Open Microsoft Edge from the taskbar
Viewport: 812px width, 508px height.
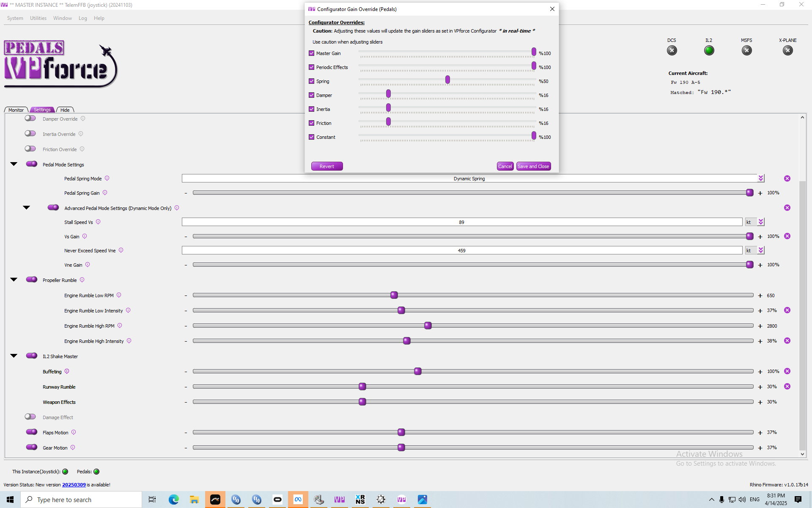coord(173,500)
